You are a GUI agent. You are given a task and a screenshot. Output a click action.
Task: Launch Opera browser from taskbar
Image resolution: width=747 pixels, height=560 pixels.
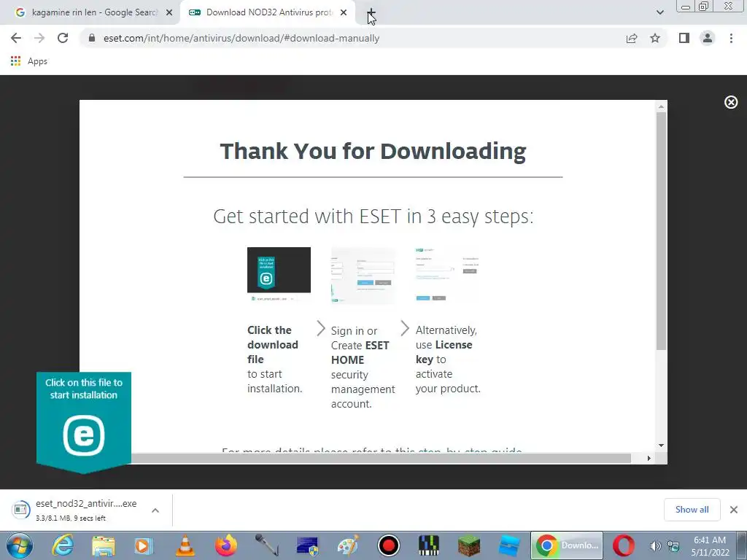[x=624, y=545]
